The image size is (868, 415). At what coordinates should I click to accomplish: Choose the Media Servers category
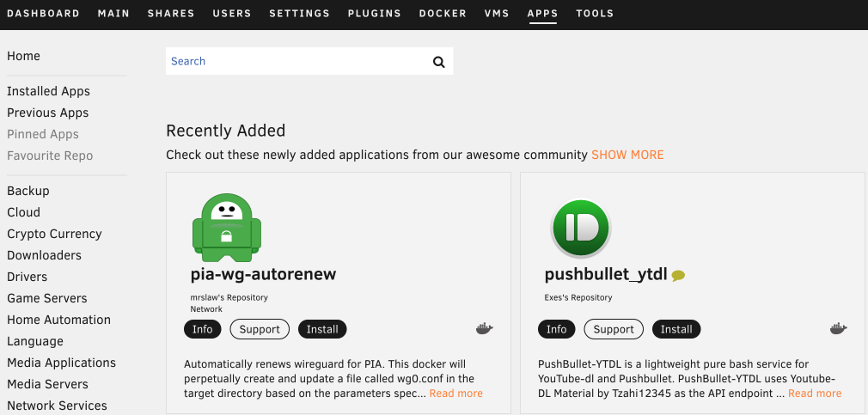(x=47, y=384)
